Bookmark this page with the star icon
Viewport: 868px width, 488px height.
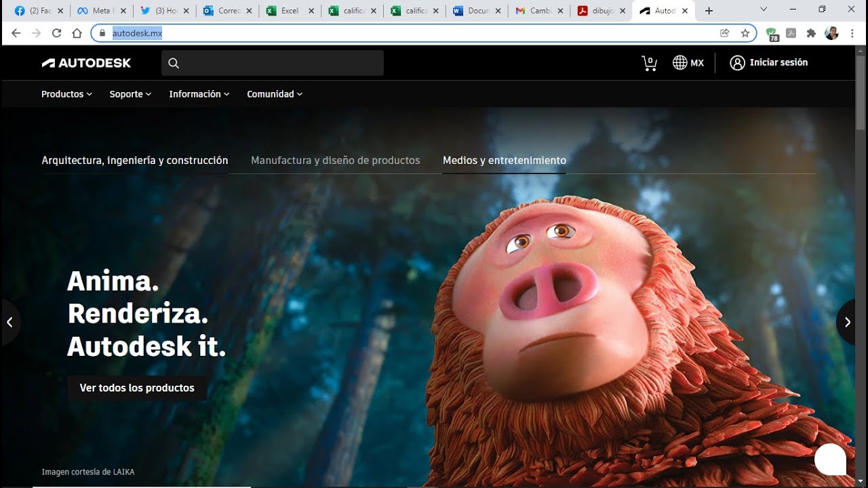pos(745,33)
